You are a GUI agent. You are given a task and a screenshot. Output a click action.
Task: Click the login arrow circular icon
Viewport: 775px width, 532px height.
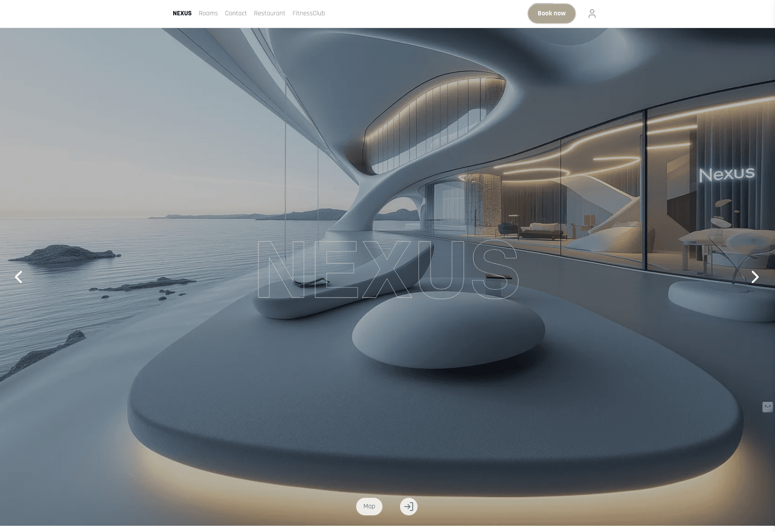pos(408,507)
